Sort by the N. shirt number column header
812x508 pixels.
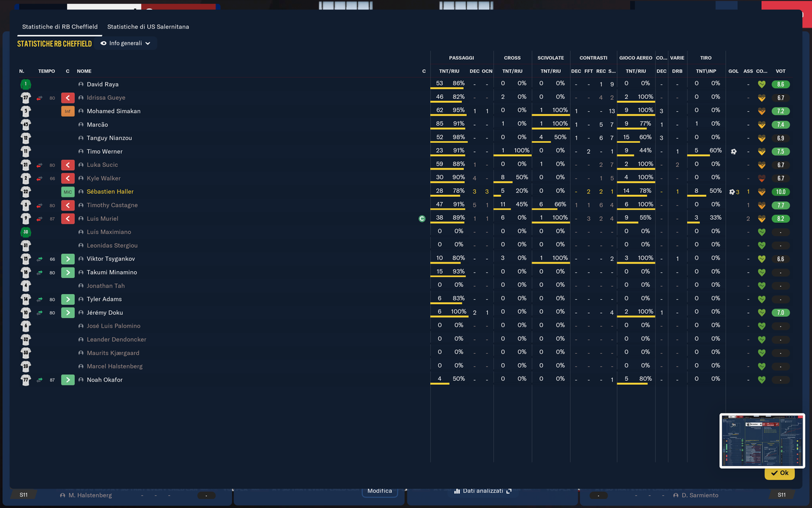point(22,71)
